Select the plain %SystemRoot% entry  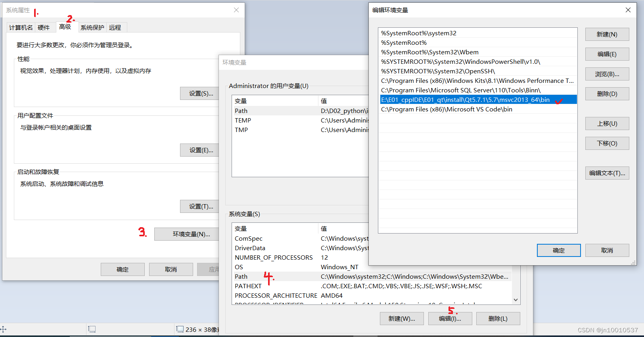point(478,43)
